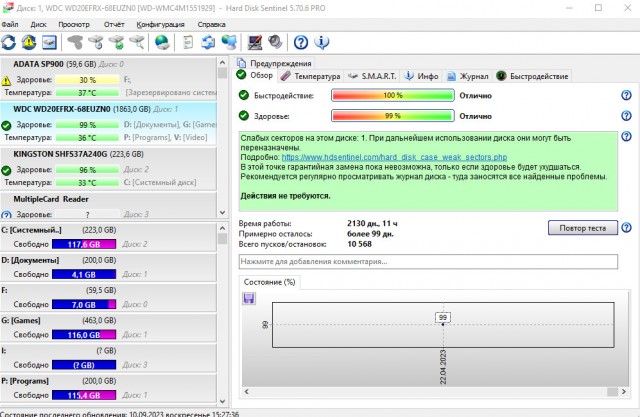Switch to the Журнал tab

[x=468, y=76]
